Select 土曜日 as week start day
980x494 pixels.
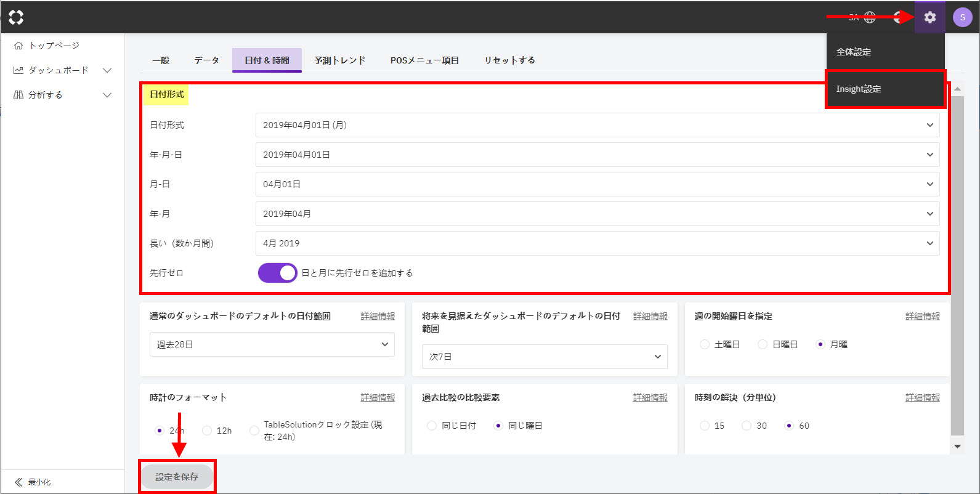click(705, 344)
